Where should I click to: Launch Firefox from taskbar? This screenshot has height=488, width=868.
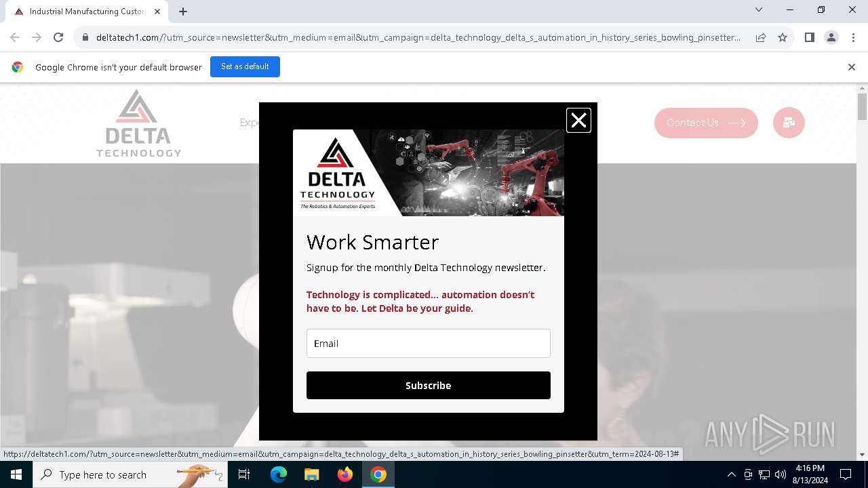pyautogui.click(x=344, y=474)
